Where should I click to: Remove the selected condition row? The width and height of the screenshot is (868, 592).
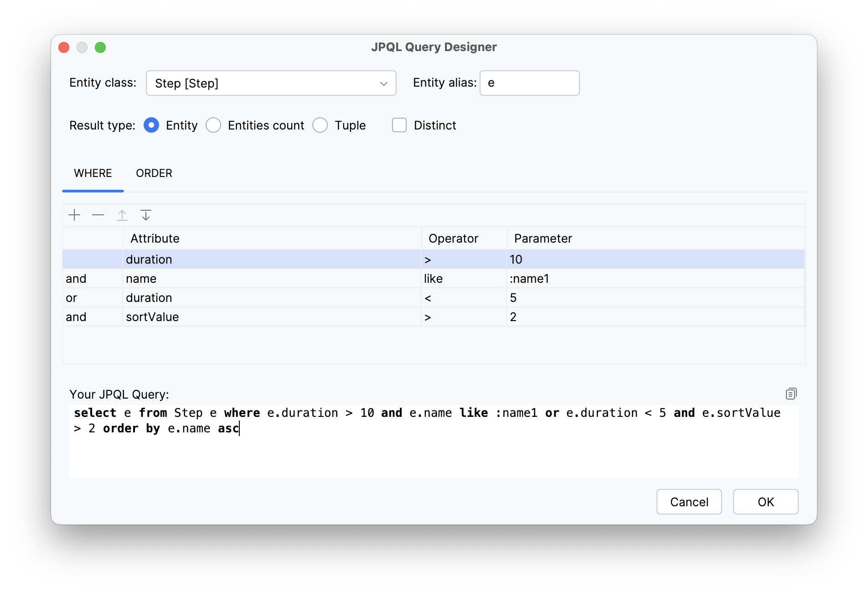coord(98,215)
